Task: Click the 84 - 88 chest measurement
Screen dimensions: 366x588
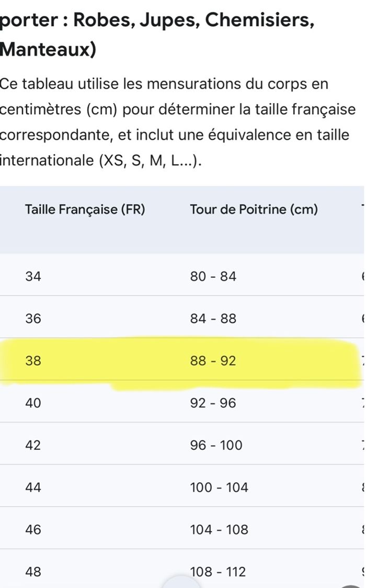Action: (x=213, y=318)
